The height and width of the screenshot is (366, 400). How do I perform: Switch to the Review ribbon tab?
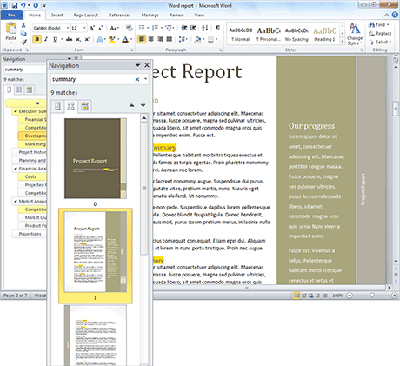click(x=176, y=15)
